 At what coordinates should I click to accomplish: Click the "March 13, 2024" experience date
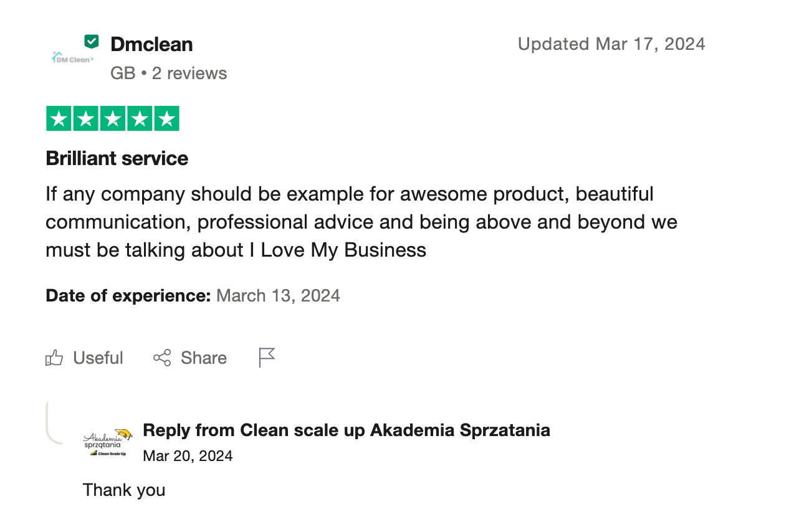click(278, 295)
